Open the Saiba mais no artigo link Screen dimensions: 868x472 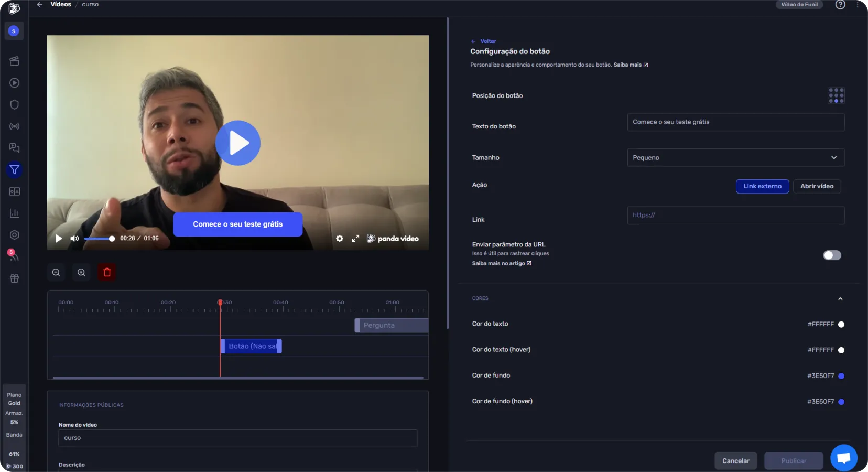[x=502, y=264]
